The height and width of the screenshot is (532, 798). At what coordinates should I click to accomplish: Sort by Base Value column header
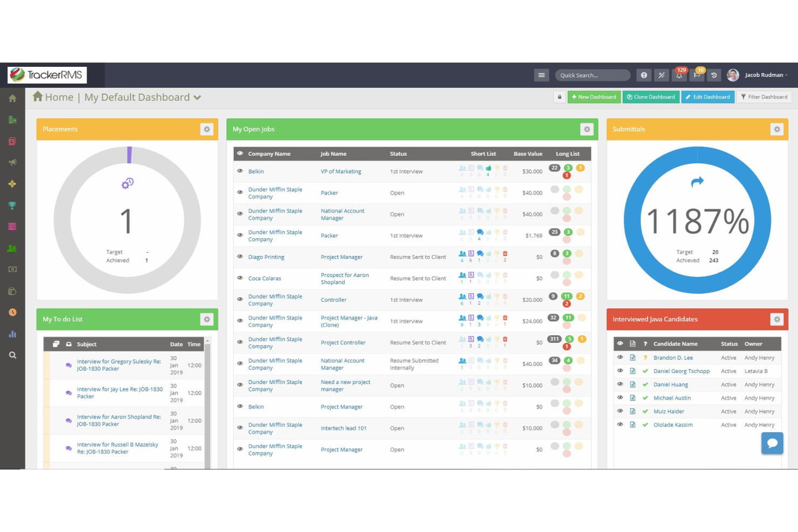528,154
